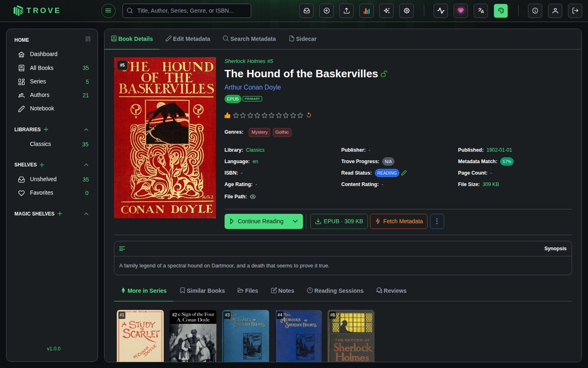Open the three-dot more actions menu
Image resolution: width=588 pixels, height=368 pixels.
tap(437, 221)
